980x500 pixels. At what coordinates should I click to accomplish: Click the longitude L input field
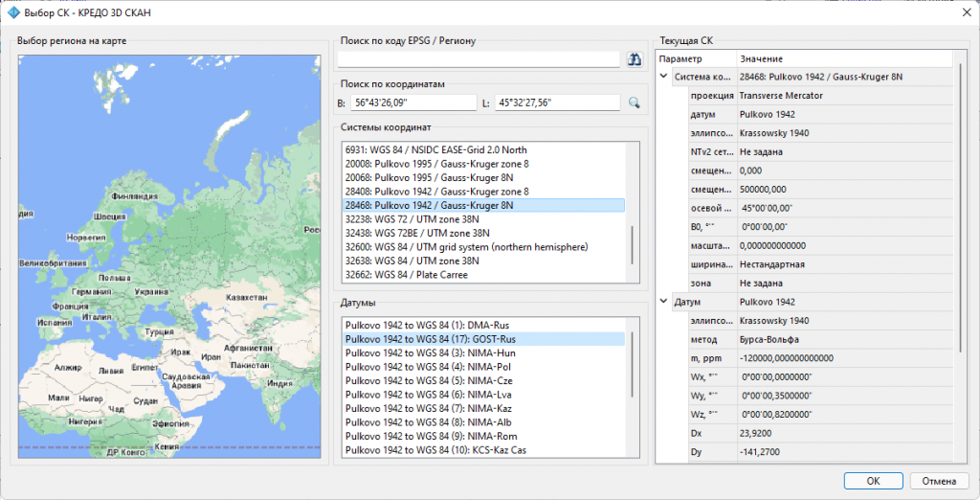point(558,102)
